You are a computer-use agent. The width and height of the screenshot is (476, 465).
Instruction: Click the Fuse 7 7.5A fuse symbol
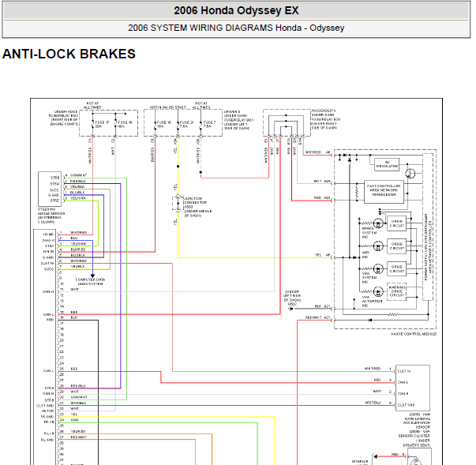tap(201, 124)
